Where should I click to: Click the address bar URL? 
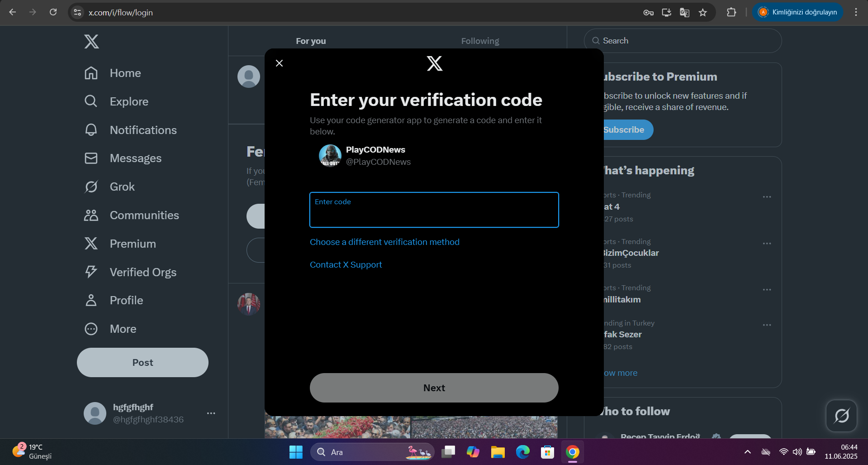121,13
